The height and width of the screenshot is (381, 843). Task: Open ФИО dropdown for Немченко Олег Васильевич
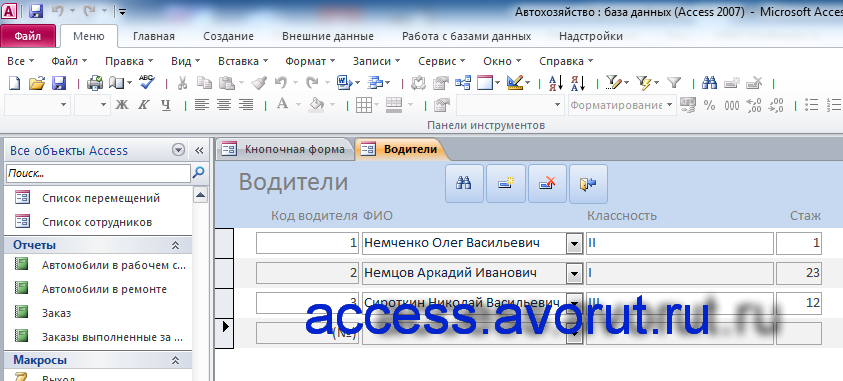click(574, 244)
